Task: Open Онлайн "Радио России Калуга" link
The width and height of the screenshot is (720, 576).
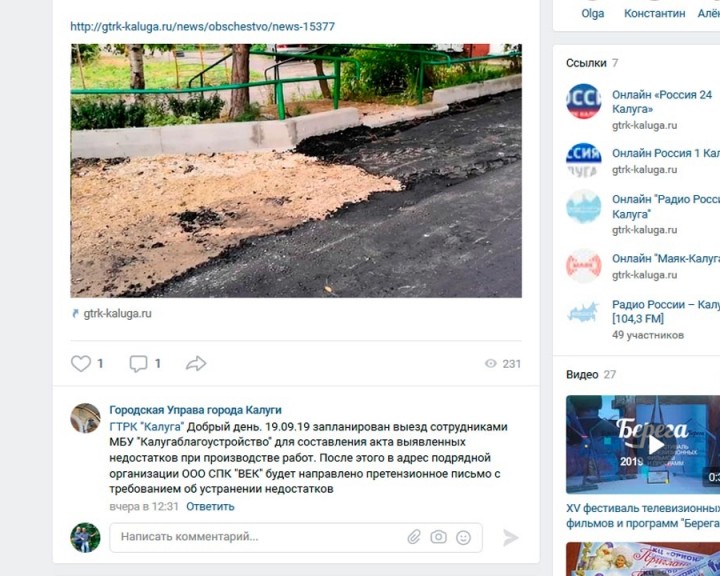Action: (666, 206)
